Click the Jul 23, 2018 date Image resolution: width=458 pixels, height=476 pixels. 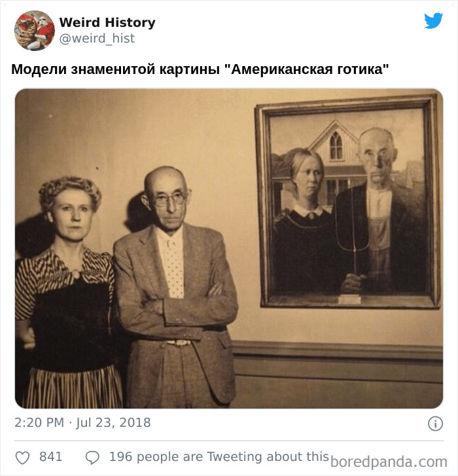click(x=113, y=422)
